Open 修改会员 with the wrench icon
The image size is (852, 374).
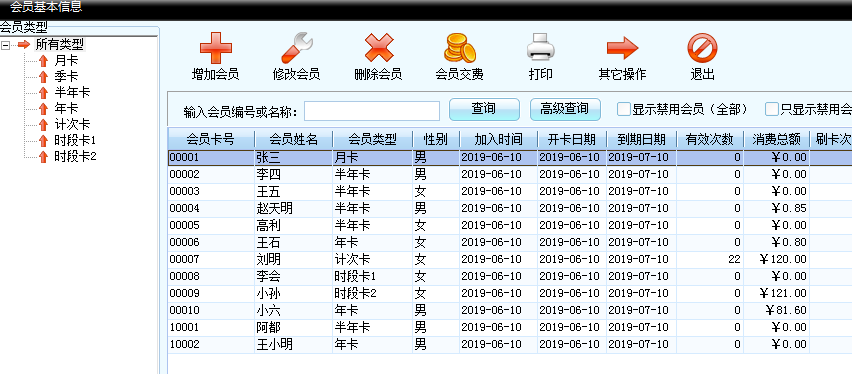pos(297,48)
